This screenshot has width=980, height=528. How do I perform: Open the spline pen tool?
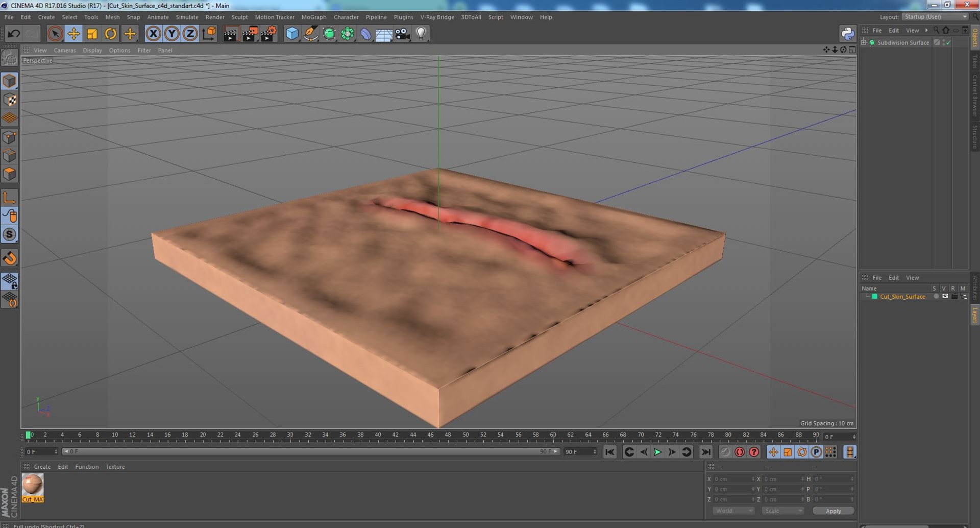310,34
